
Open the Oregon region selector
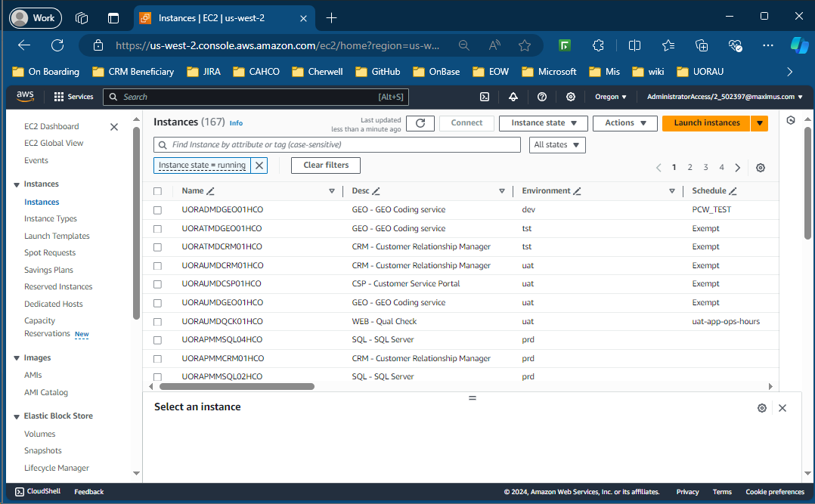click(611, 97)
